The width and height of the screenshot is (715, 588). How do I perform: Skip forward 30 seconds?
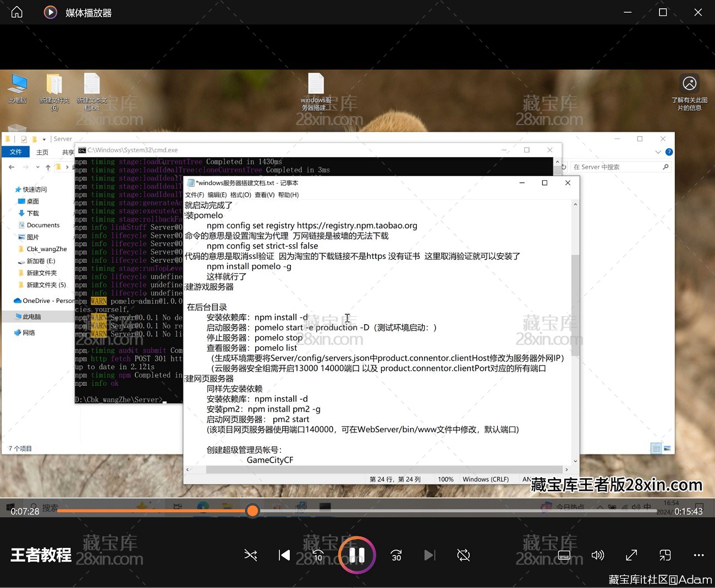(x=396, y=555)
